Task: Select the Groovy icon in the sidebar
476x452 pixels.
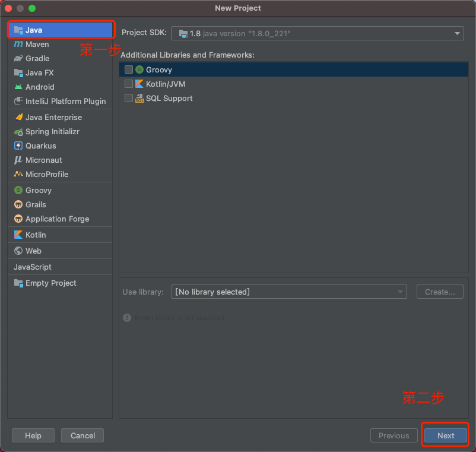Action: [x=18, y=191]
